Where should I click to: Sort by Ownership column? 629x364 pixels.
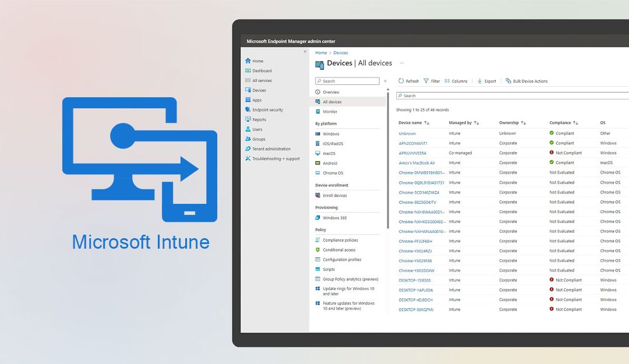513,123
